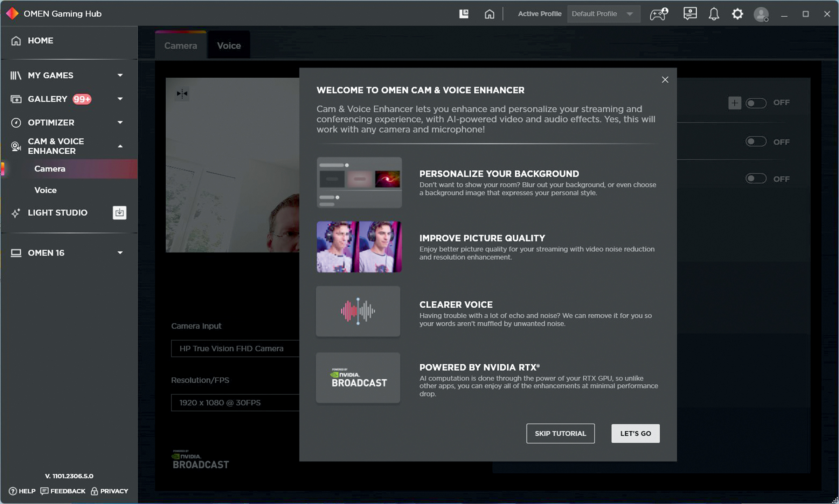Download Light Studio via its install icon
Image resolution: width=839 pixels, height=504 pixels.
(119, 212)
